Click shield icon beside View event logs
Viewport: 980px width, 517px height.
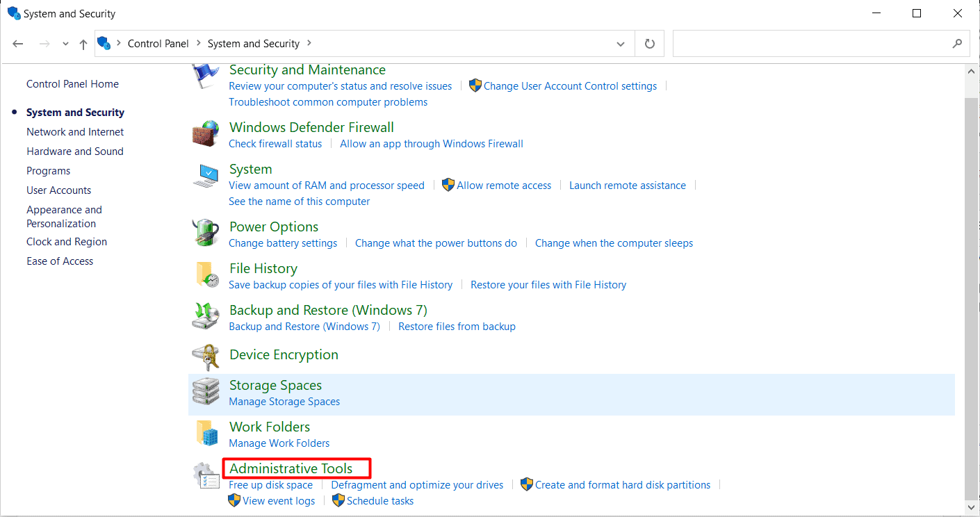[234, 500]
